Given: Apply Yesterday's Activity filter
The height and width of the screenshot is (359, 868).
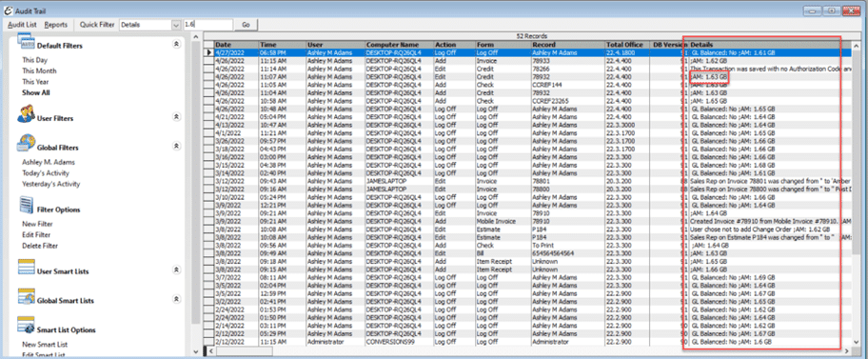Looking at the screenshot, I should point(51,184).
